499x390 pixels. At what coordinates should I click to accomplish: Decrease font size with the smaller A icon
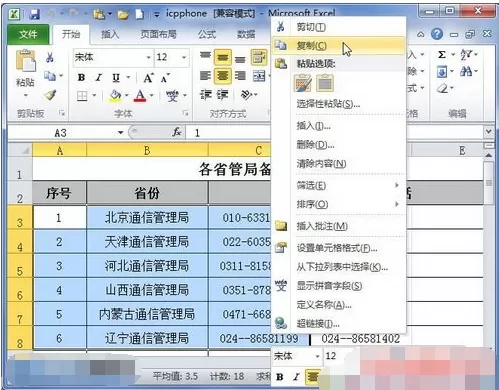tap(165, 78)
